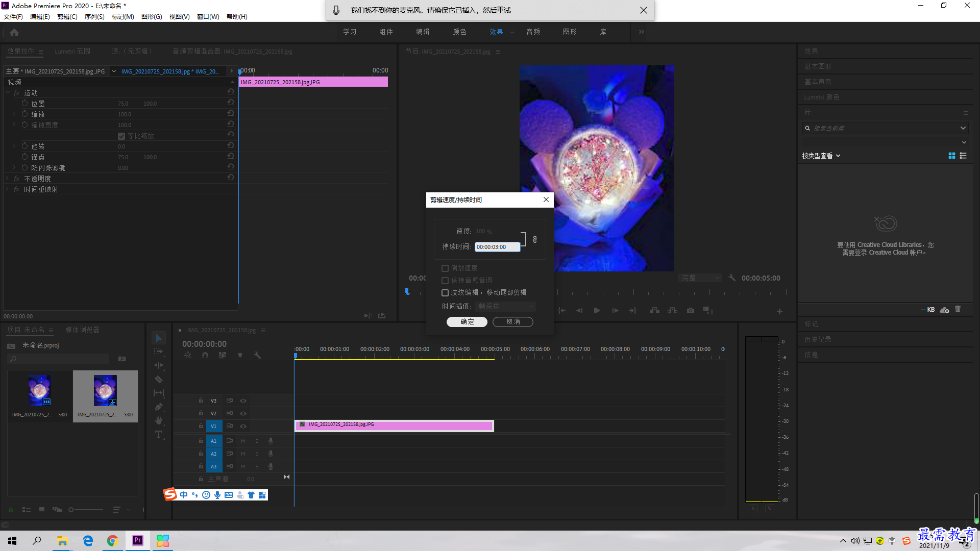The height and width of the screenshot is (551, 980).
Task: Step back one frame in Program monitor
Action: pyautogui.click(x=579, y=311)
